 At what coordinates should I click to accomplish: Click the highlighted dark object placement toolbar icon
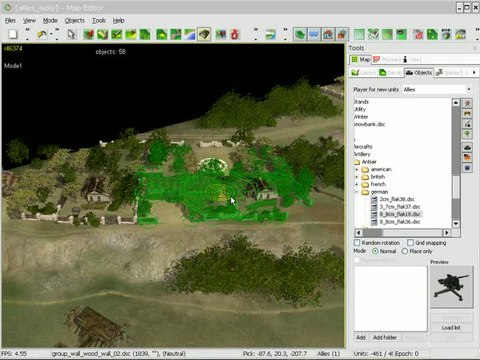pyautogui.click(x=204, y=34)
